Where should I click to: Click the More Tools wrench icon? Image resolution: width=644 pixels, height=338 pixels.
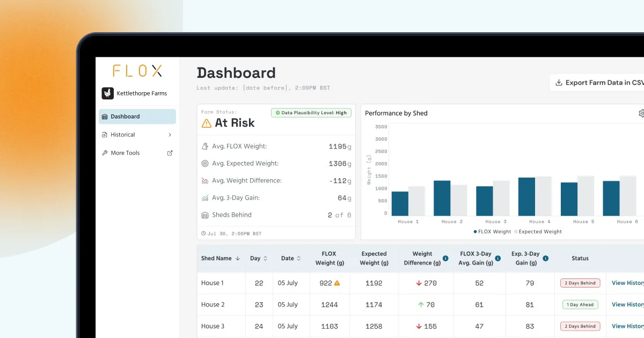click(105, 153)
